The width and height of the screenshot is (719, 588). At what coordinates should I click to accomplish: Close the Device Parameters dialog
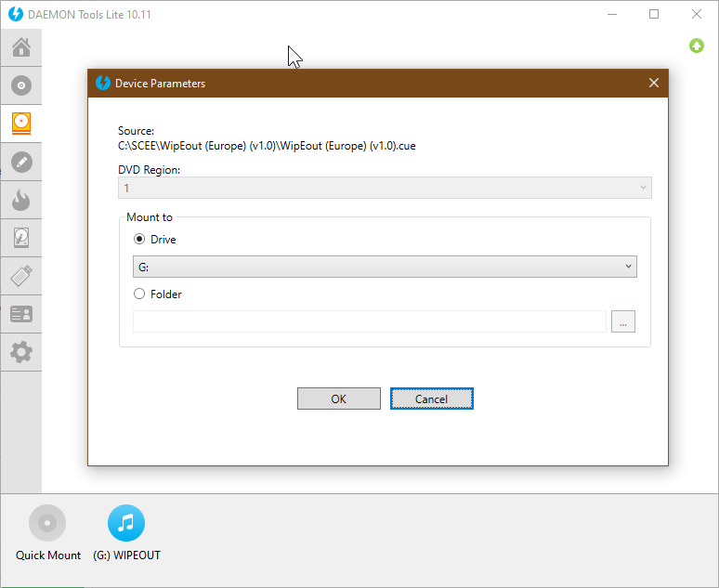654,83
